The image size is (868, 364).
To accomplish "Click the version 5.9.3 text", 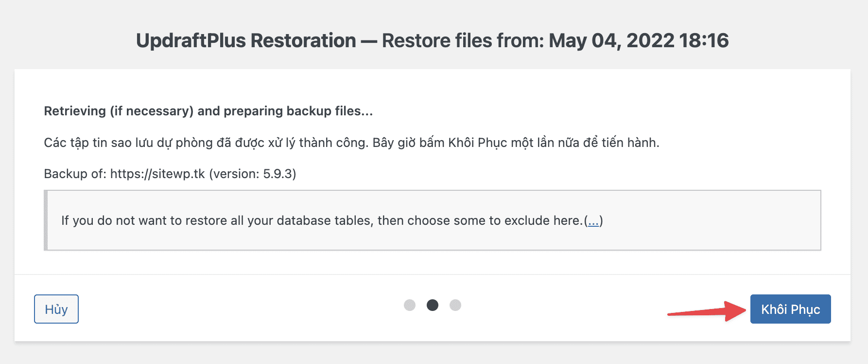I will (x=254, y=173).
